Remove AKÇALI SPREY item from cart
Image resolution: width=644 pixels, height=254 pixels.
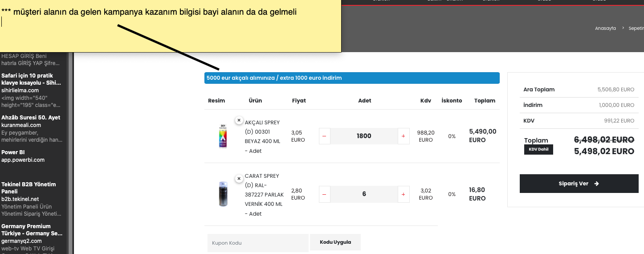pos(239,120)
